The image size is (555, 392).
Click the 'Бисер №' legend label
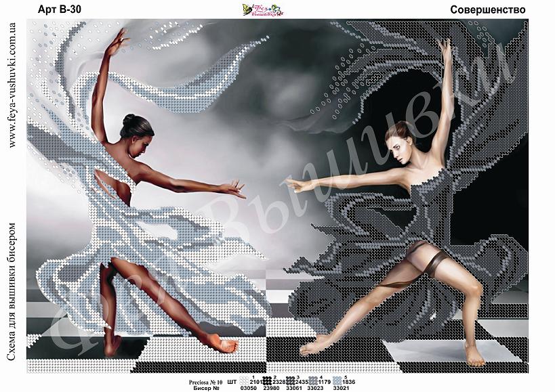pyautogui.click(x=208, y=389)
